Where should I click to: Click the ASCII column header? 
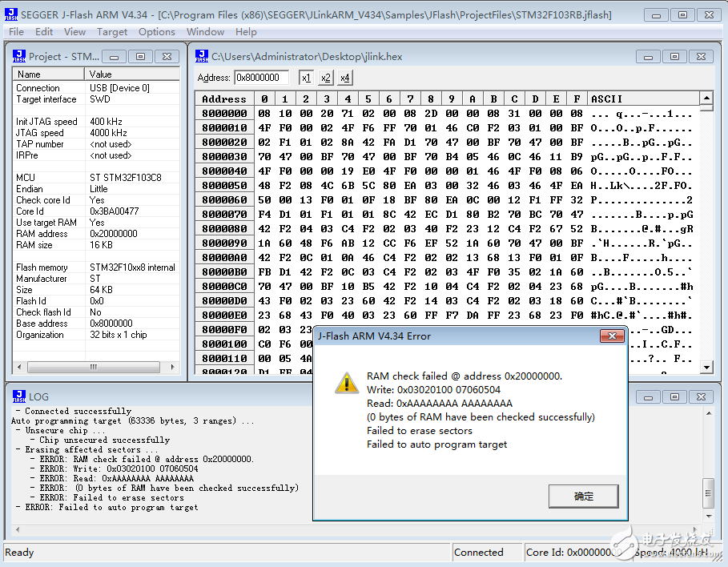click(x=643, y=99)
